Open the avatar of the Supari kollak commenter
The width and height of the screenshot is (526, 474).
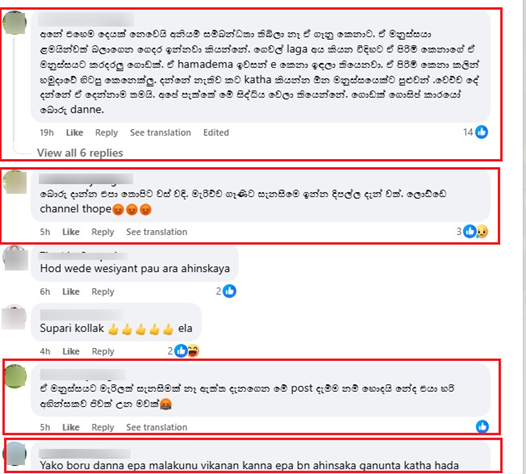pos(14,317)
